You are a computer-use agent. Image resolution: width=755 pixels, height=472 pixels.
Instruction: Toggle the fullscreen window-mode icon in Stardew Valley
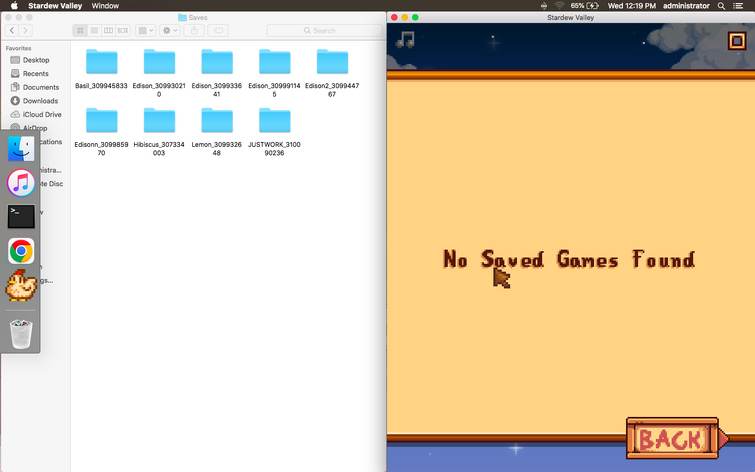737,41
